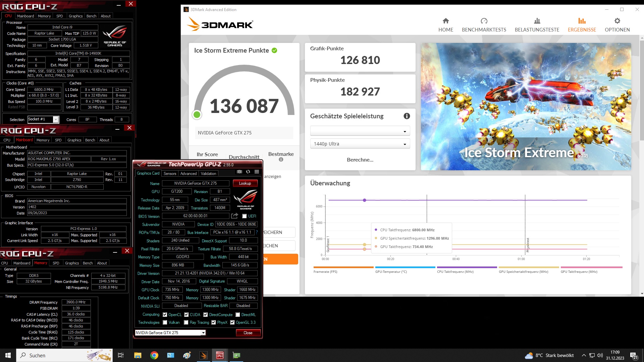The height and width of the screenshot is (362, 644).
Task: Click the info icon next to Geschätzte Spieleleistung
Action: [x=407, y=116]
